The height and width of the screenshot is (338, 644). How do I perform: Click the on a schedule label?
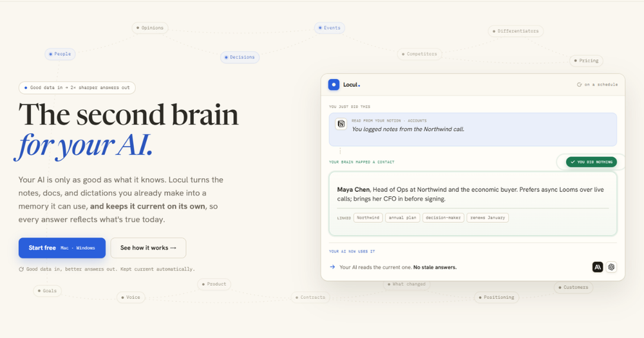(601, 84)
